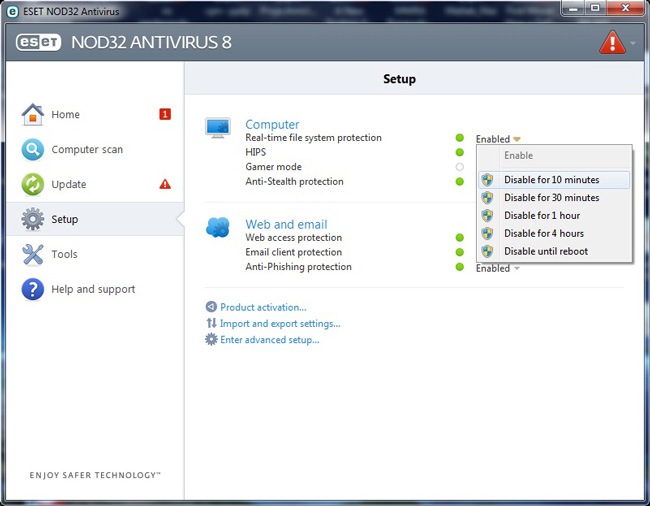The image size is (650, 506).
Task: Choose Disable until reboot
Action: pyautogui.click(x=554, y=251)
